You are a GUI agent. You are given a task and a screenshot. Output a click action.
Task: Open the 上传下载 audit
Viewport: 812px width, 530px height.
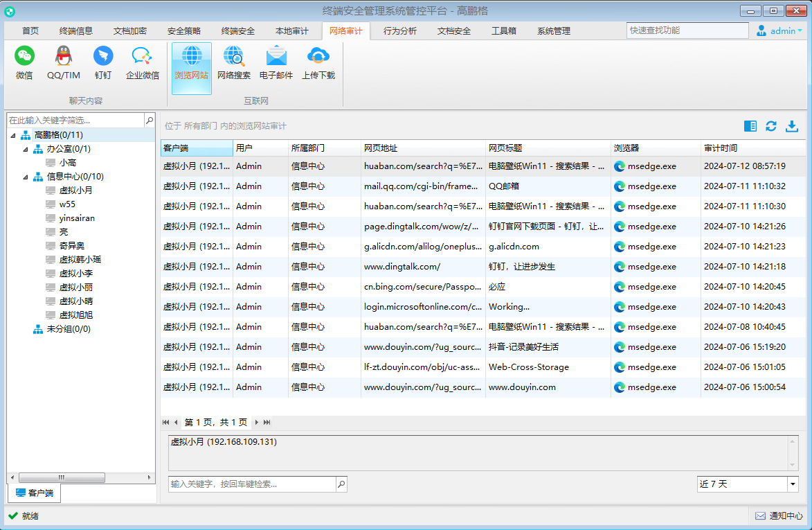pos(318,62)
